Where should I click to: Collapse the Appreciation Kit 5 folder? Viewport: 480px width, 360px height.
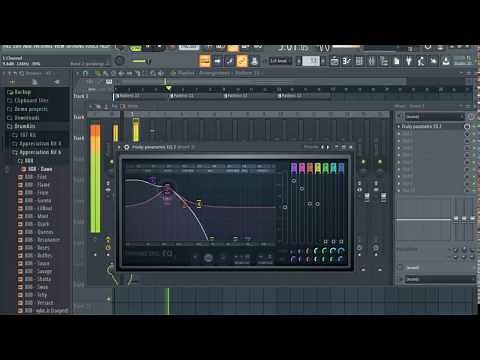[x=37, y=152]
